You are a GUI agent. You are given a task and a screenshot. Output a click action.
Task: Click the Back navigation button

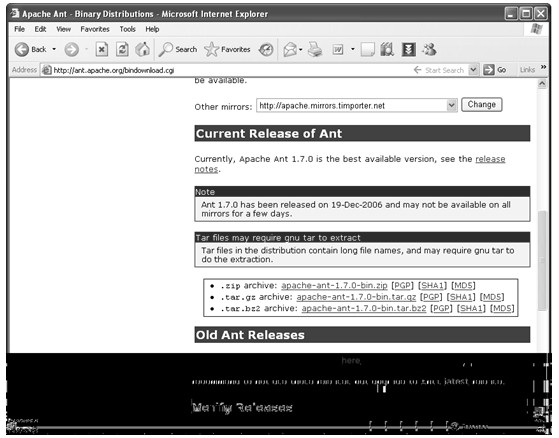pyautogui.click(x=31, y=50)
